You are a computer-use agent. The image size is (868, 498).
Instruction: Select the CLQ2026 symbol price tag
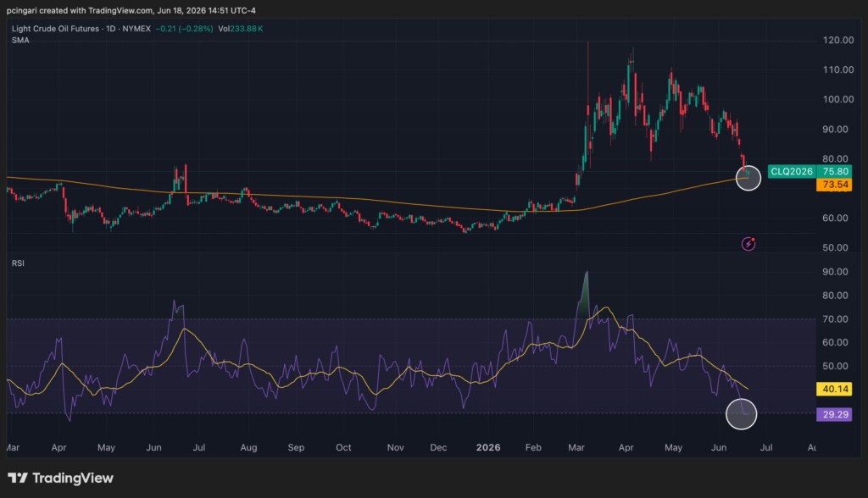792,172
